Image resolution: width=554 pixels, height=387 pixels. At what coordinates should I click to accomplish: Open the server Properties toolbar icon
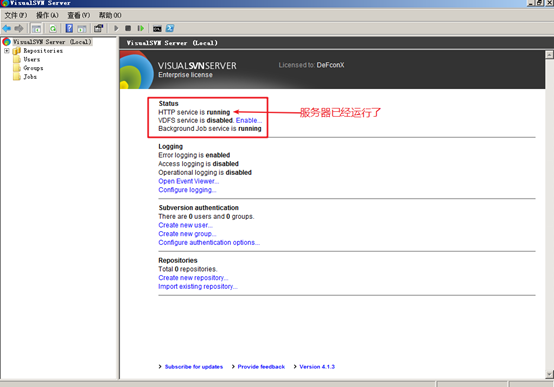click(x=98, y=28)
